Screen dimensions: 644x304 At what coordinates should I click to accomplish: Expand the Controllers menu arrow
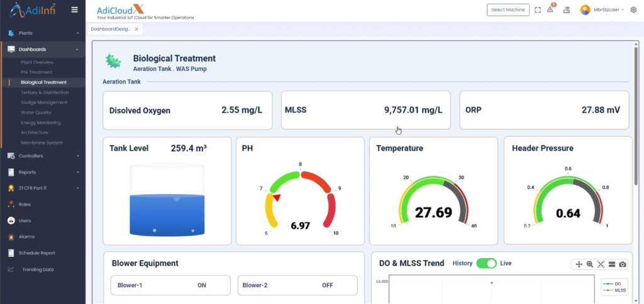point(77,156)
